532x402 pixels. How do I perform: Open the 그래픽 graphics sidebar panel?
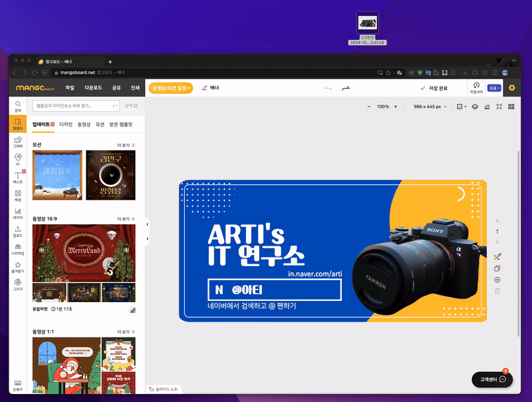click(18, 142)
